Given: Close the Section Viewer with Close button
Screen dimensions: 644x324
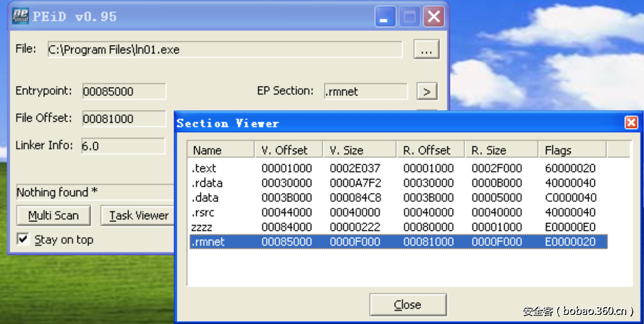Looking at the screenshot, I should [x=408, y=305].
